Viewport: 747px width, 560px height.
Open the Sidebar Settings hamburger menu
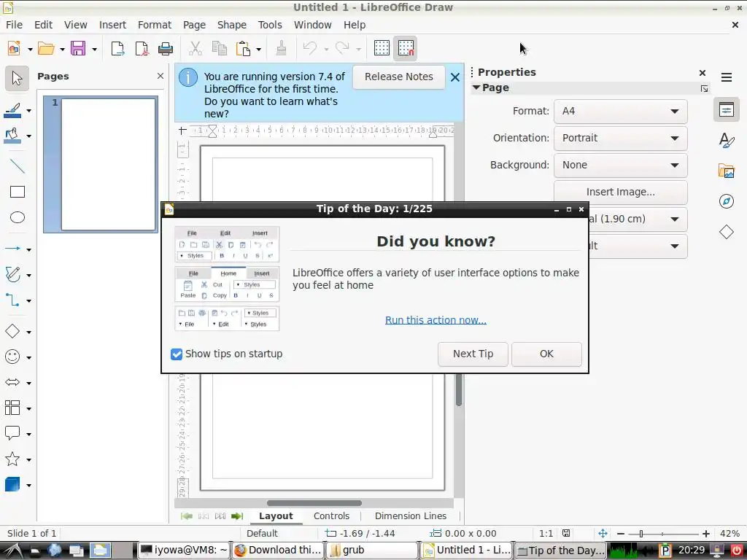[x=726, y=77]
